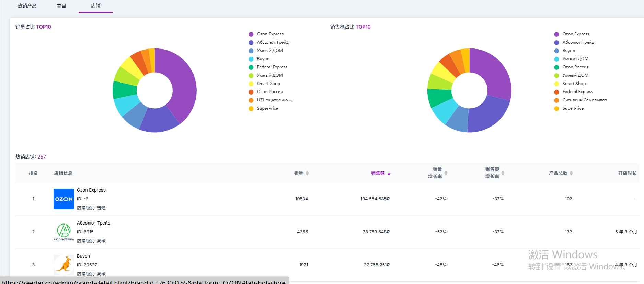Viewport: 644px width, 284px height.
Task: Sort by 销量 column arrows
Action: click(x=307, y=173)
